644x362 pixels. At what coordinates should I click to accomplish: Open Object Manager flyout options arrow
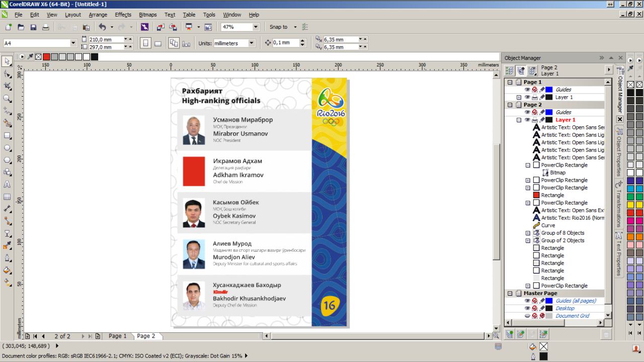tap(609, 70)
